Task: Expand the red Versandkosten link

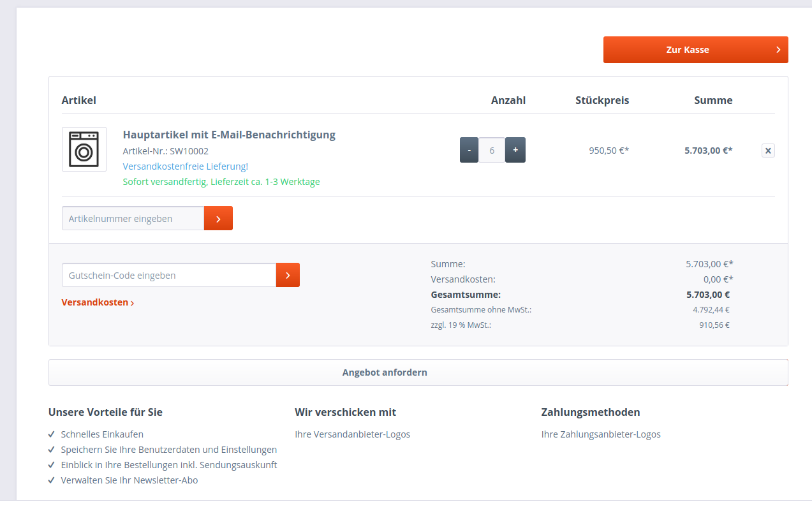Action: coord(98,302)
